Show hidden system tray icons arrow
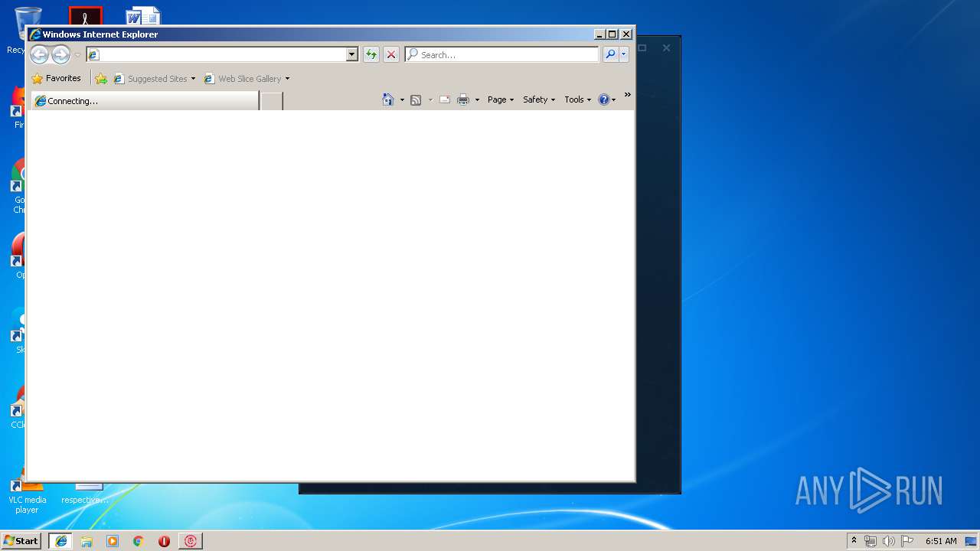This screenshot has height=551, width=980. [x=854, y=540]
